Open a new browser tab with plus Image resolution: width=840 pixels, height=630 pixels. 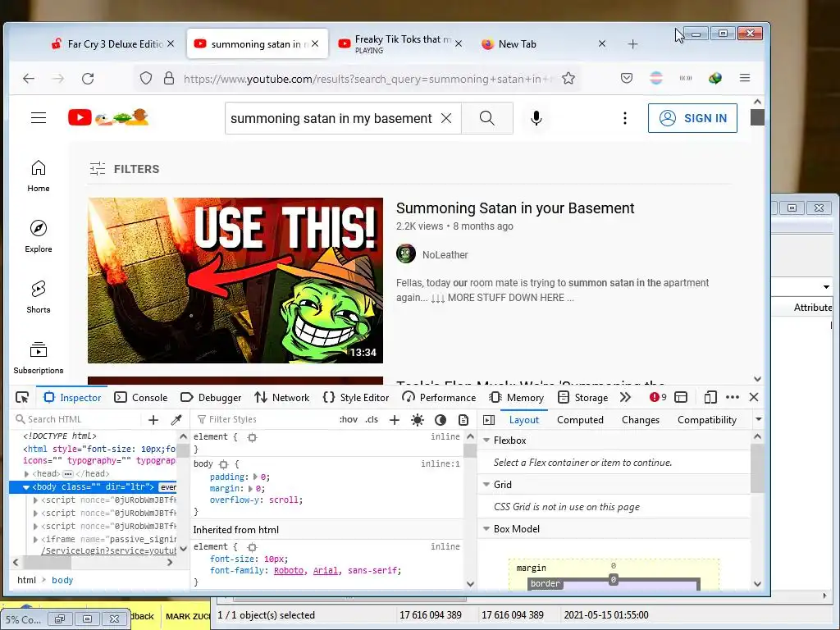coord(632,44)
